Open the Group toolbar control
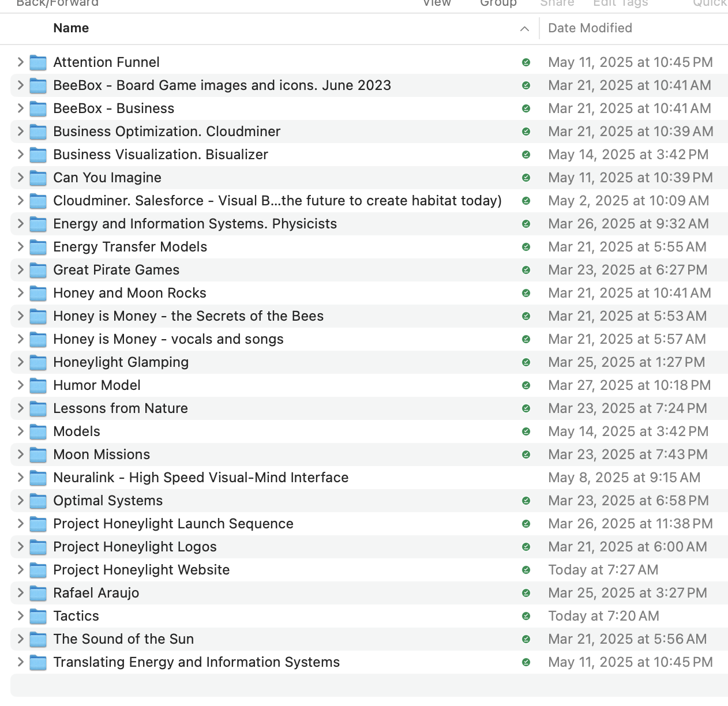The image size is (728, 706). pos(498,3)
